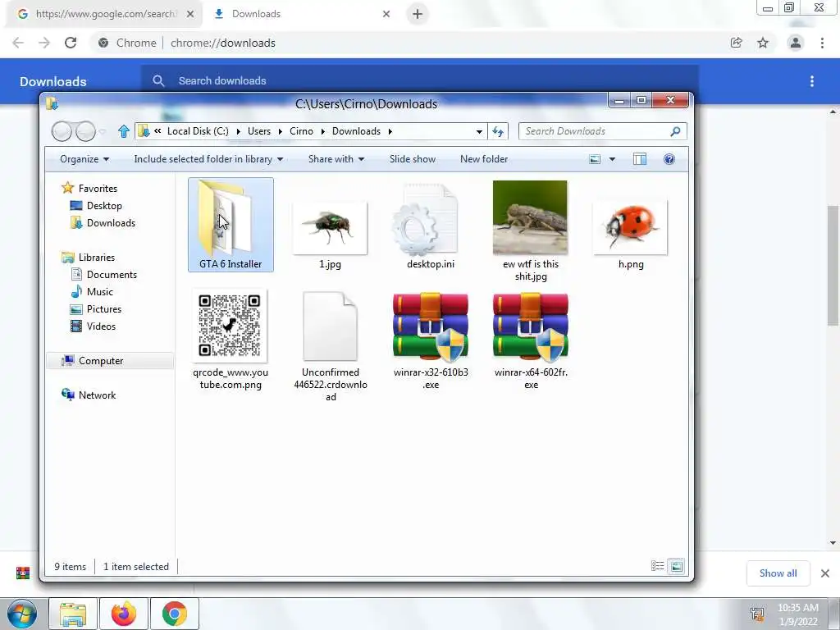Click the refresh button beside the address bar
840x630 pixels.
click(498, 131)
